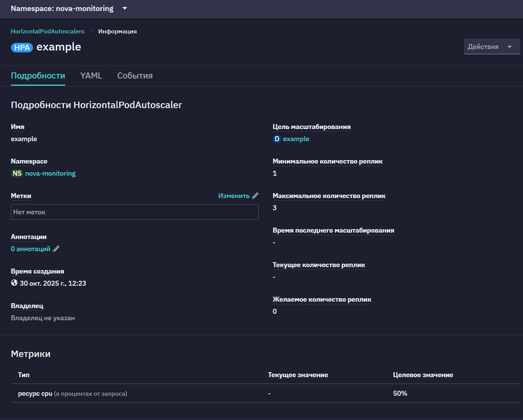
Task: Open the Действия actions dropdown
Action: coord(492,47)
